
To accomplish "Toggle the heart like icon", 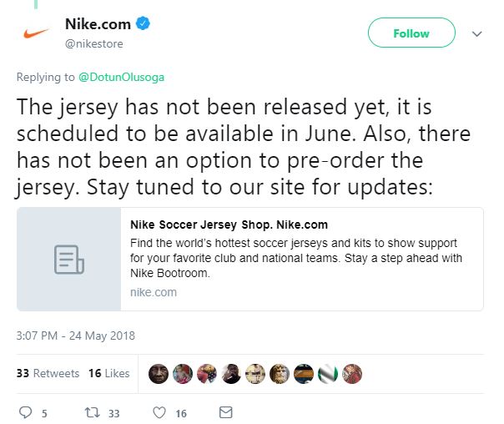I will (159, 412).
